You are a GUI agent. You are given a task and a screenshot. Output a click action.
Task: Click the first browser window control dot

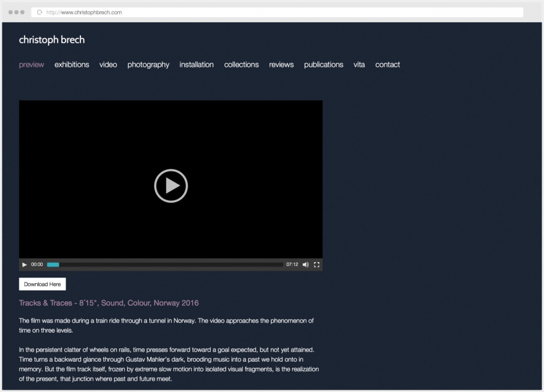(x=11, y=12)
